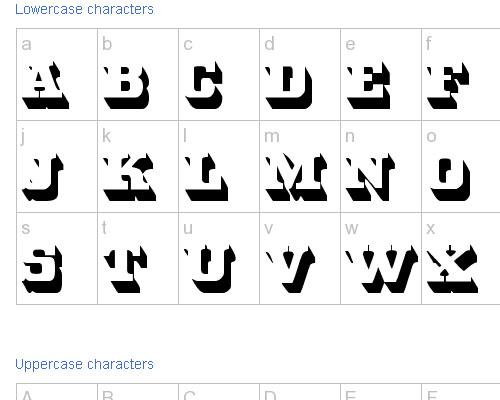Select the 'u' glyph image
Image resolution: width=500 pixels, height=400 pixels.
[x=210, y=269]
